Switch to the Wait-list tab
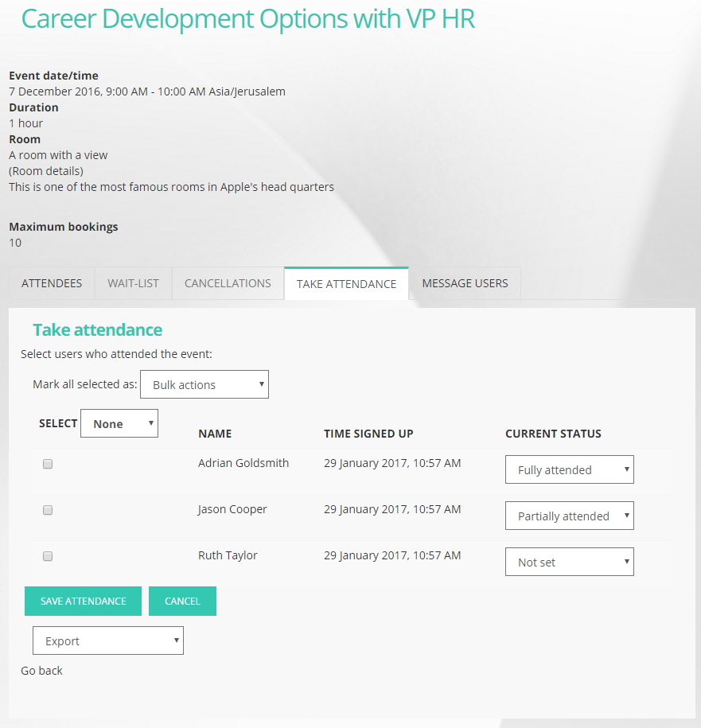 point(133,283)
